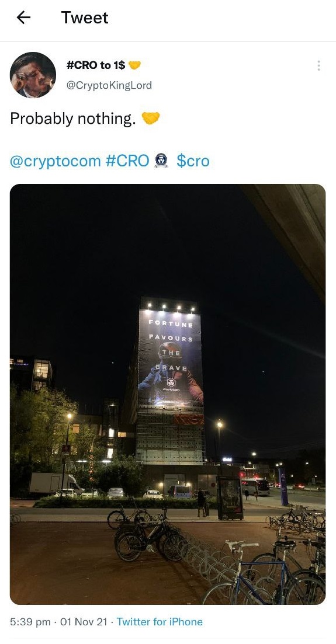Open the profile avatar of CryptoKingLord
The width and height of the screenshot is (336, 644).
coord(33,75)
